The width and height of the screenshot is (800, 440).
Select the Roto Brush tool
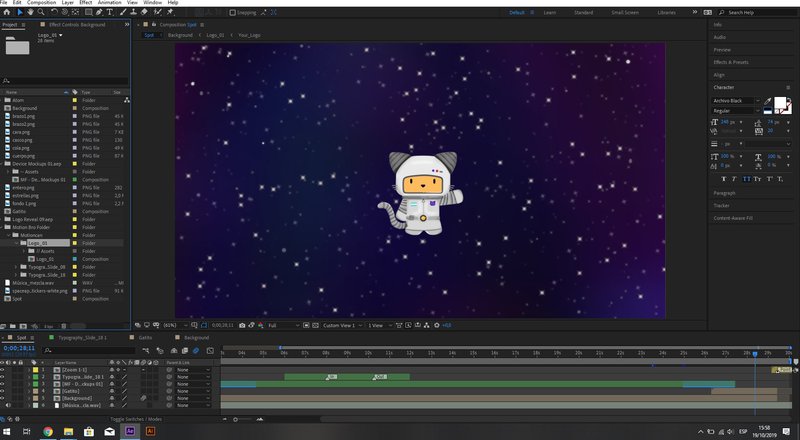(x=157, y=12)
